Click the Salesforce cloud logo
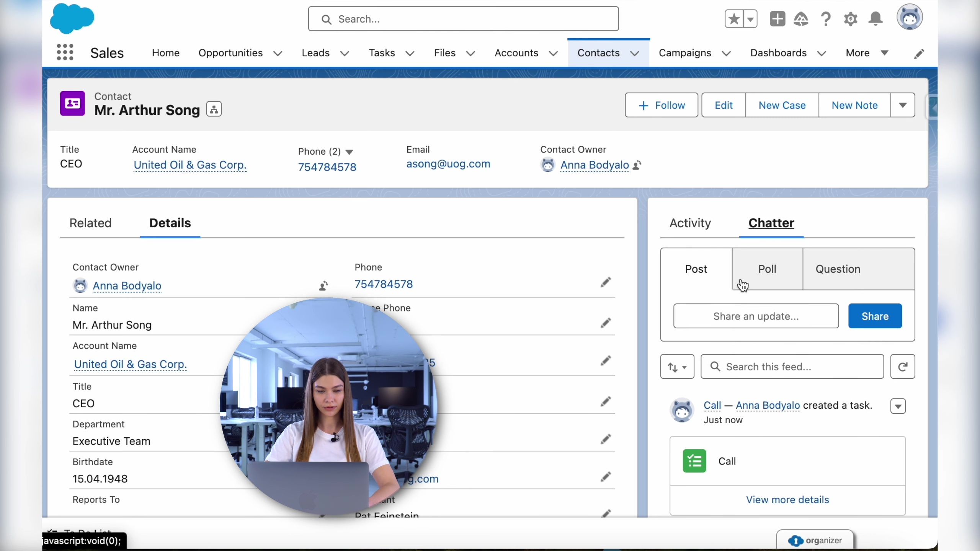980x551 pixels. (72, 18)
